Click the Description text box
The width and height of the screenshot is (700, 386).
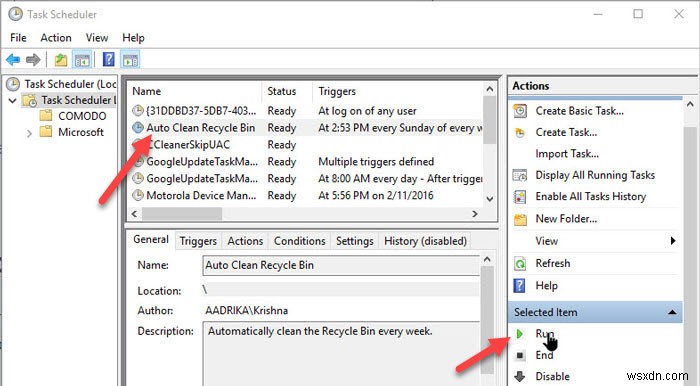tap(342, 354)
